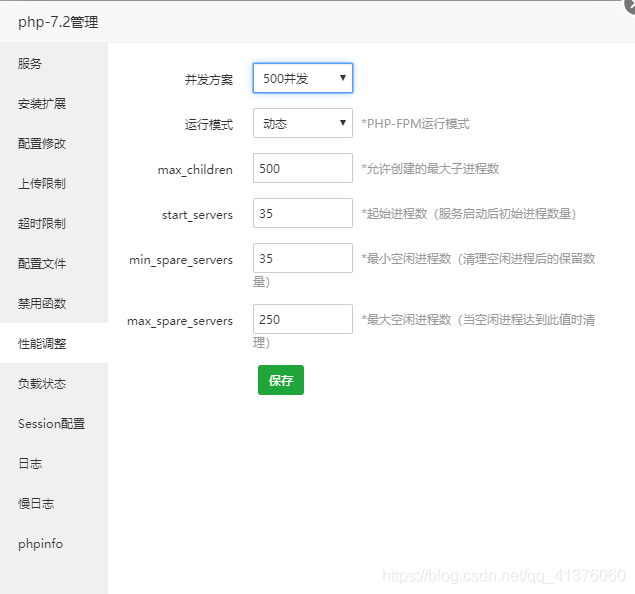Open 慢日志 in the sidebar
Viewport: 635px width, 594px height.
pyautogui.click(x=54, y=504)
